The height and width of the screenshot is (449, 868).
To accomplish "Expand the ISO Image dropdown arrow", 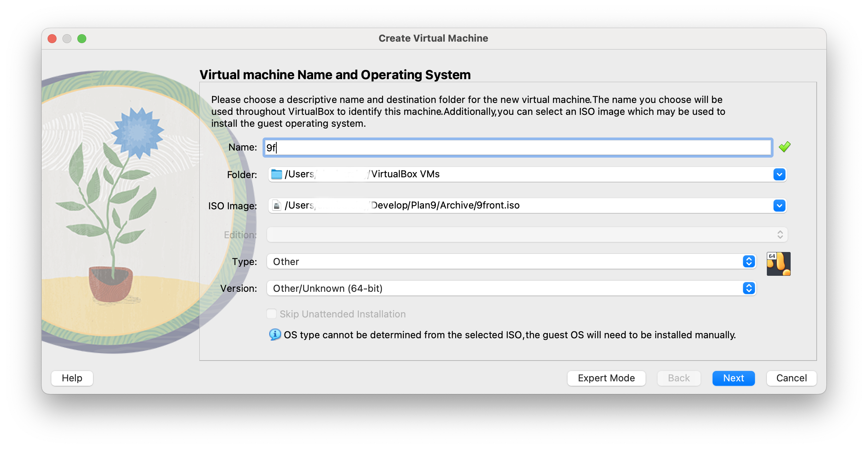I will click(779, 206).
